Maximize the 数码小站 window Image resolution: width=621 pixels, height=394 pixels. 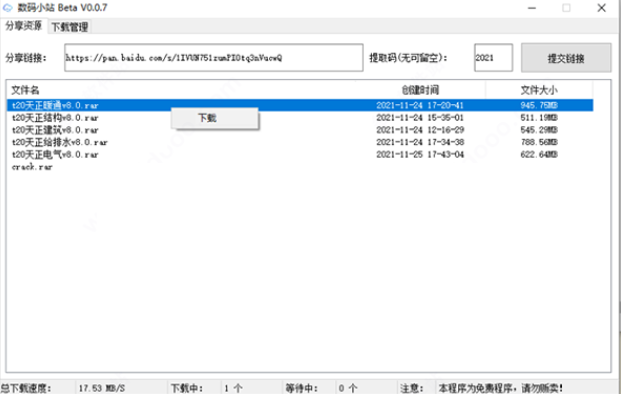pos(566,8)
